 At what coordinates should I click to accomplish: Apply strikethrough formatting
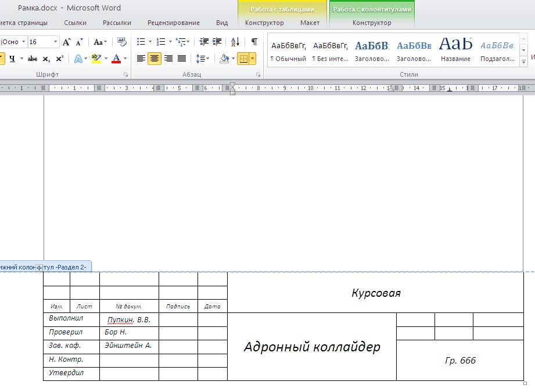coord(33,59)
